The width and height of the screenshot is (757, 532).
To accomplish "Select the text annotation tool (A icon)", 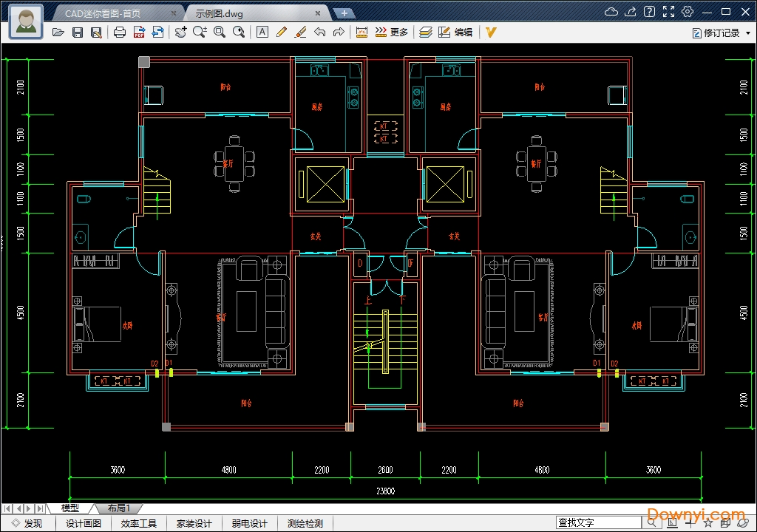I will point(262,33).
